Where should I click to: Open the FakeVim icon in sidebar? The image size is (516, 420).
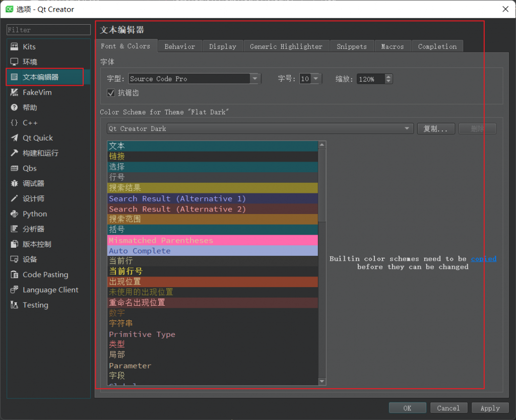click(x=14, y=93)
